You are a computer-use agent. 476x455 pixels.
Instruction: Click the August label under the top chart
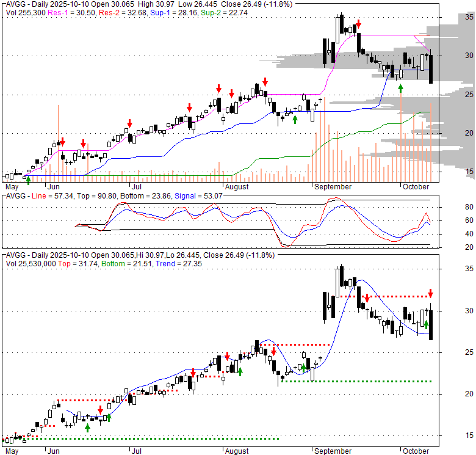point(237,187)
